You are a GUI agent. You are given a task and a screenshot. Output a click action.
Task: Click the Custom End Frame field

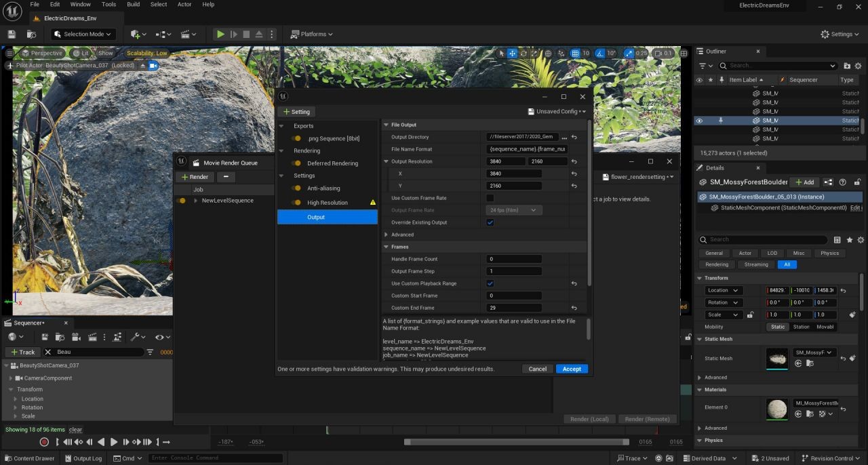(513, 308)
